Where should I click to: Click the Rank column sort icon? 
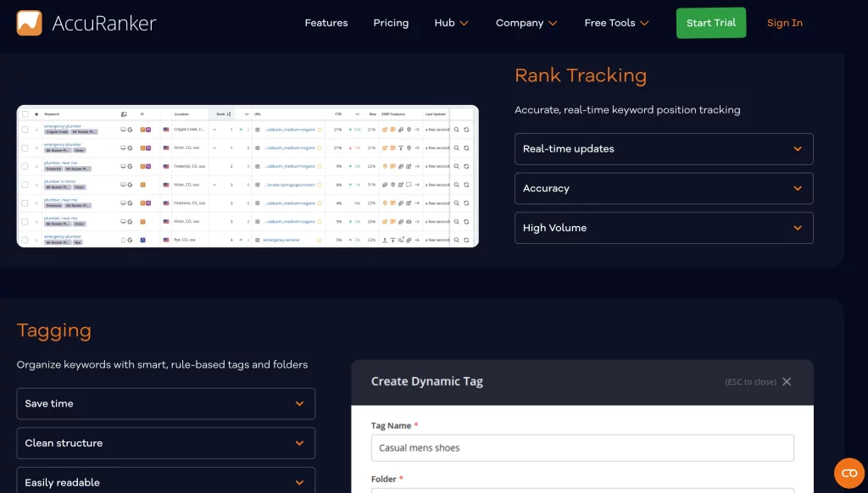pyautogui.click(x=229, y=114)
